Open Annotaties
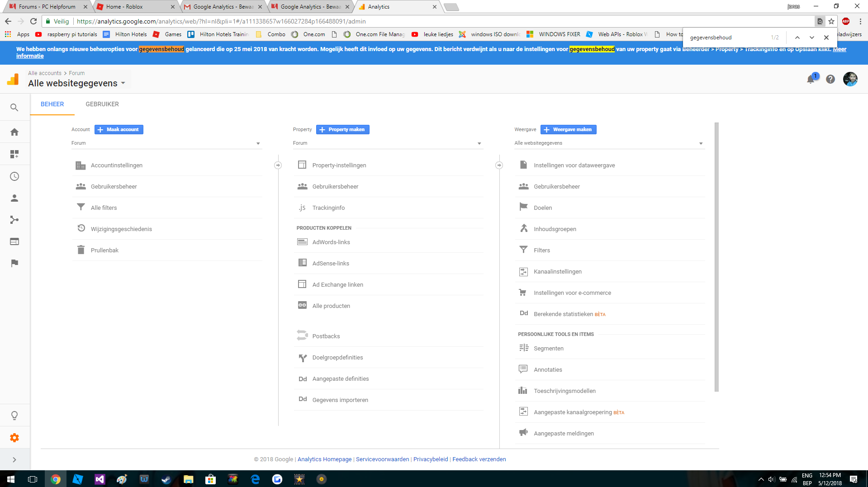 pos(610,370)
